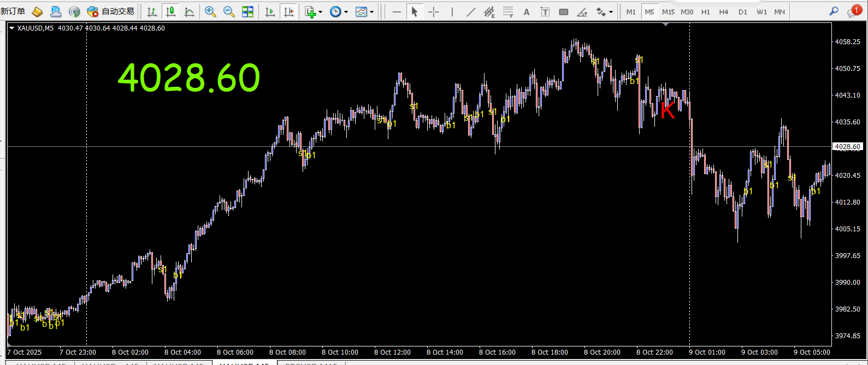
Task: Toggle 自动交易 auto trading
Action: pyautogui.click(x=111, y=11)
